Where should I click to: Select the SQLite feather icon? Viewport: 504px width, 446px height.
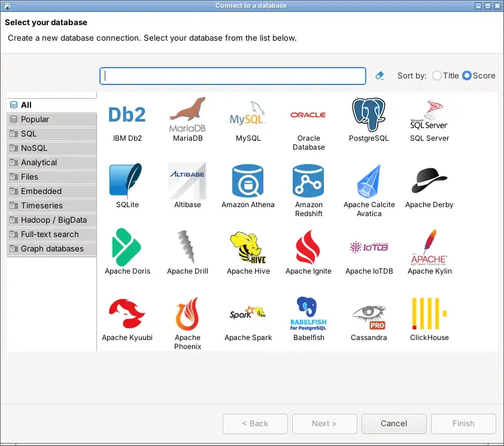click(x=126, y=181)
